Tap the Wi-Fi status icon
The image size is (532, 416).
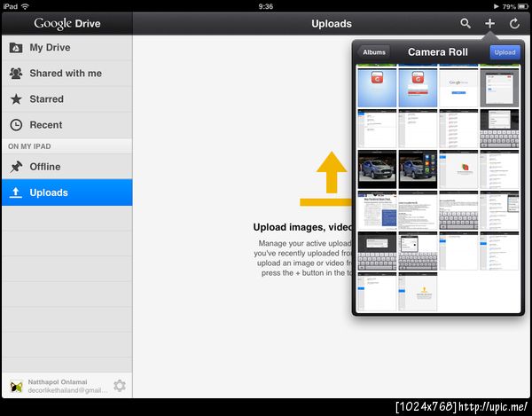pyautogui.click(x=25, y=6)
